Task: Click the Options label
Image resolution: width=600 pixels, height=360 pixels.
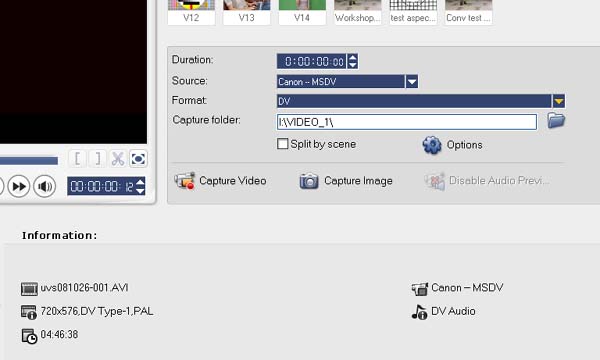Action: [x=465, y=145]
